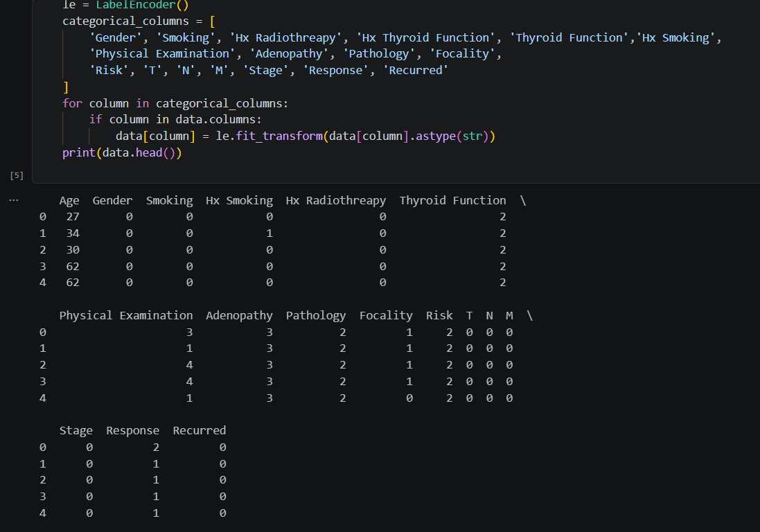
Task: Click the Age column header in output
Action: point(69,201)
